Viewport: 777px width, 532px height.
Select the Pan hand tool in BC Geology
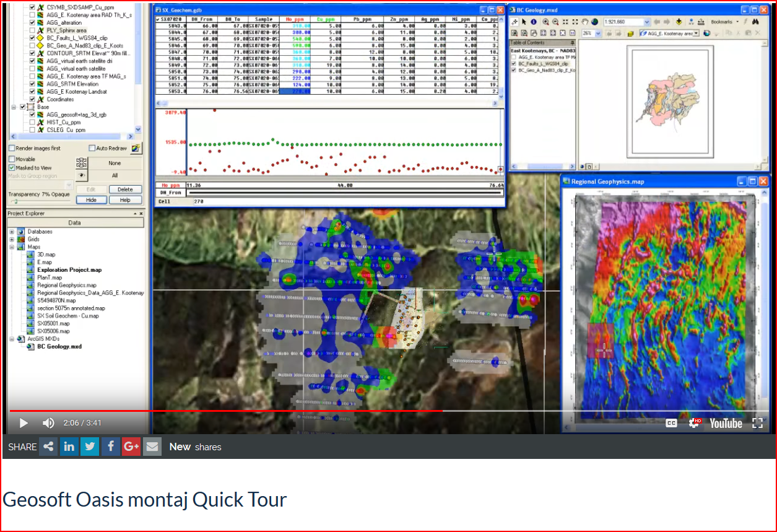tap(584, 22)
